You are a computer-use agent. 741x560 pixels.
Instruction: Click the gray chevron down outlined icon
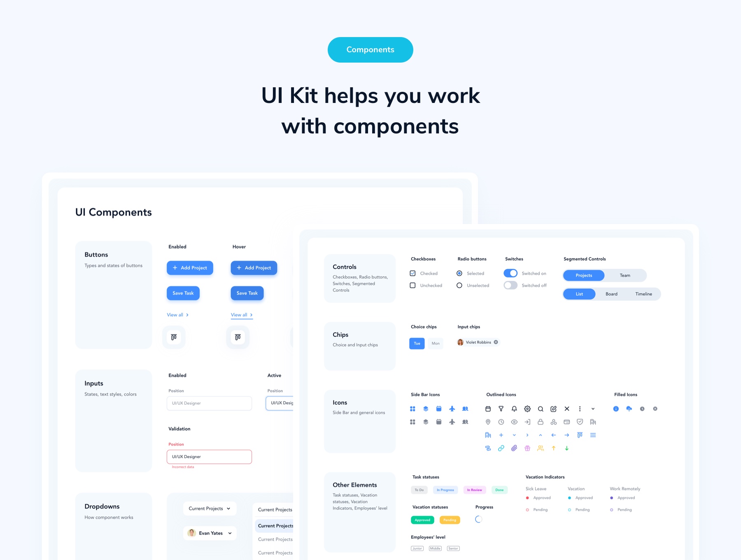(593, 409)
